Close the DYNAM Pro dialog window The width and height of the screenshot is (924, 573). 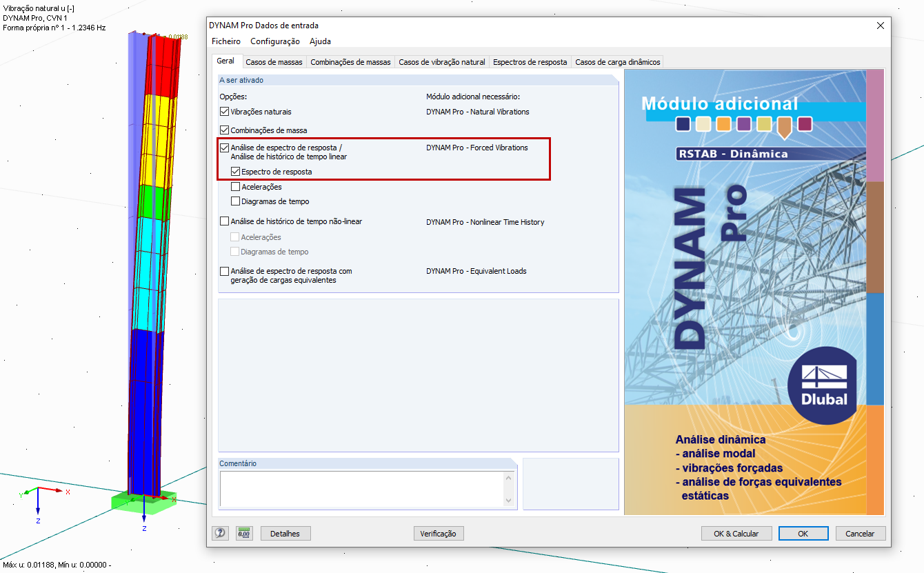click(880, 26)
